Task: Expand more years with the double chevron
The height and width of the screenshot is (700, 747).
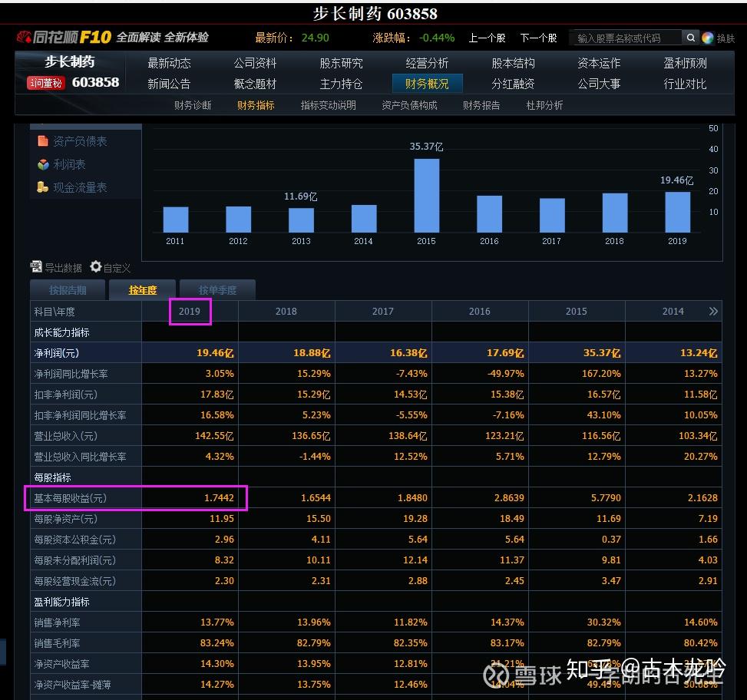Action: [712, 312]
